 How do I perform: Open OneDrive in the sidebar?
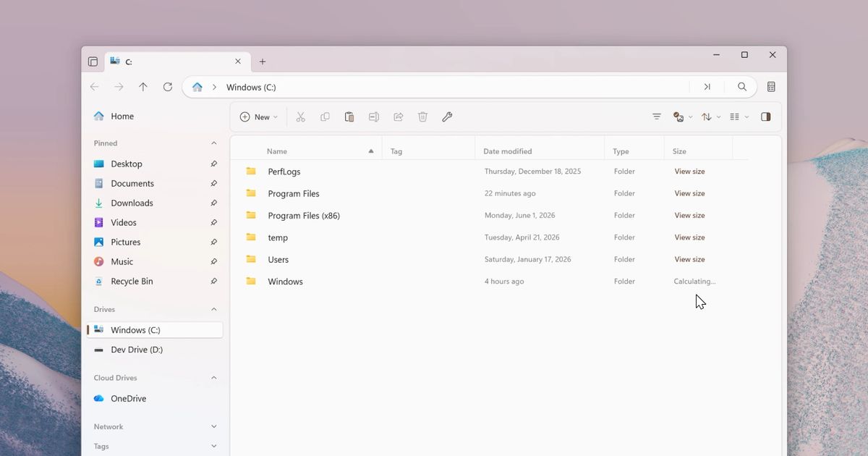155,398
